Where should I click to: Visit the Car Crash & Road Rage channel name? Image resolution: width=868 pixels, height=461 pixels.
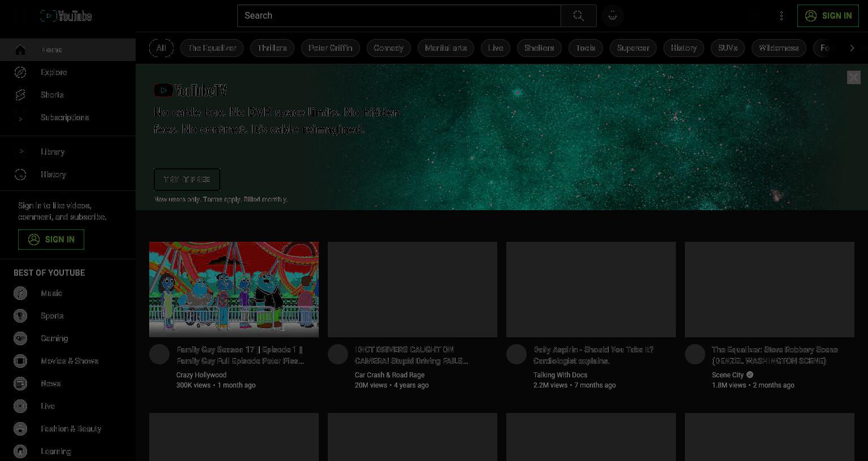(x=389, y=375)
